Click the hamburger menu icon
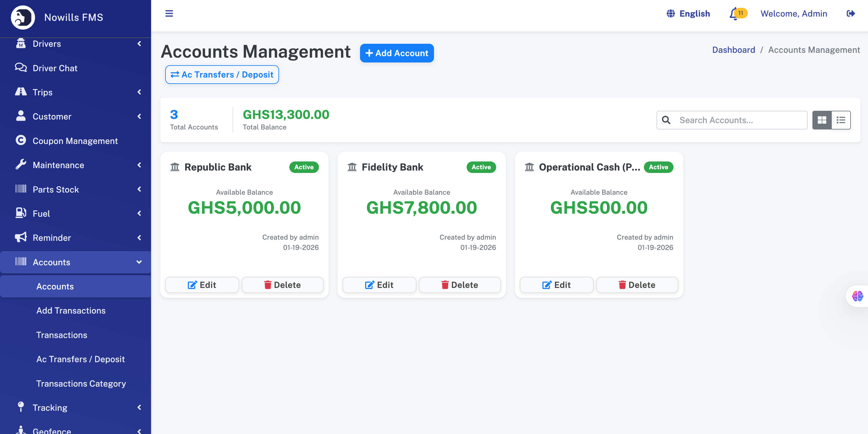Image resolution: width=868 pixels, height=434 pixels. pyautogui.click(x=169, y=14)
